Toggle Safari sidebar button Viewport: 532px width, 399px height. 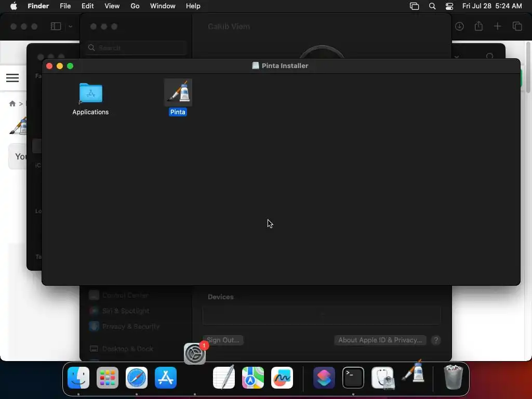coord(56,26)
